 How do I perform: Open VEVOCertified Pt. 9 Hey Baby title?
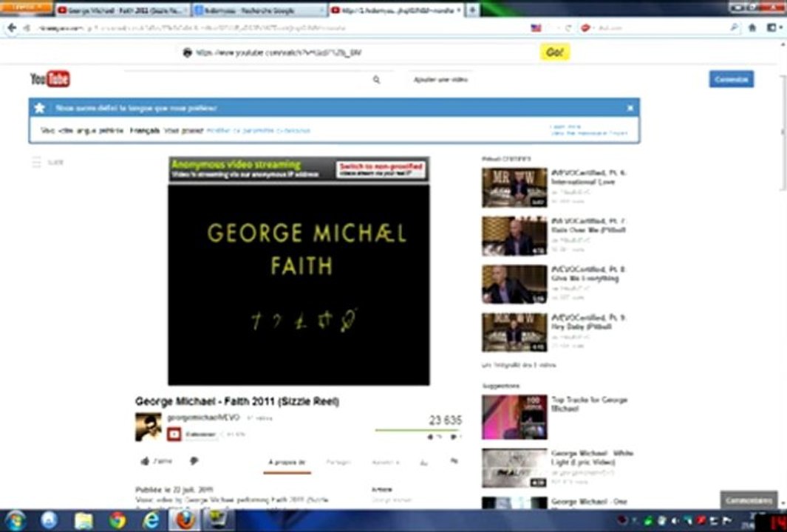click(588, 322)
